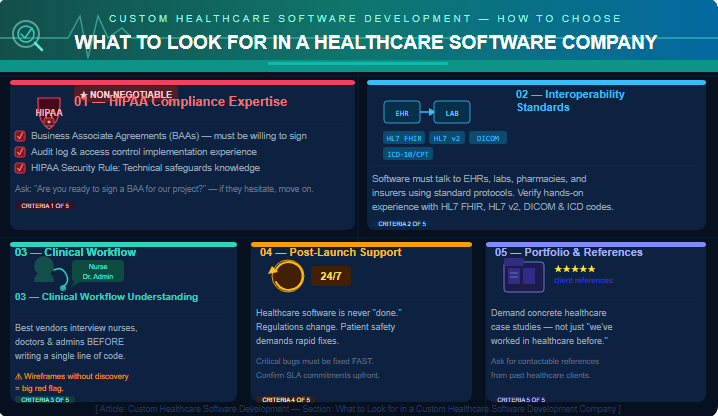Image resolution: width=718 pixels, height=416 pixels.
Task: Click the 'Ask for contactable references' line
Action: (x=545, y=361)
